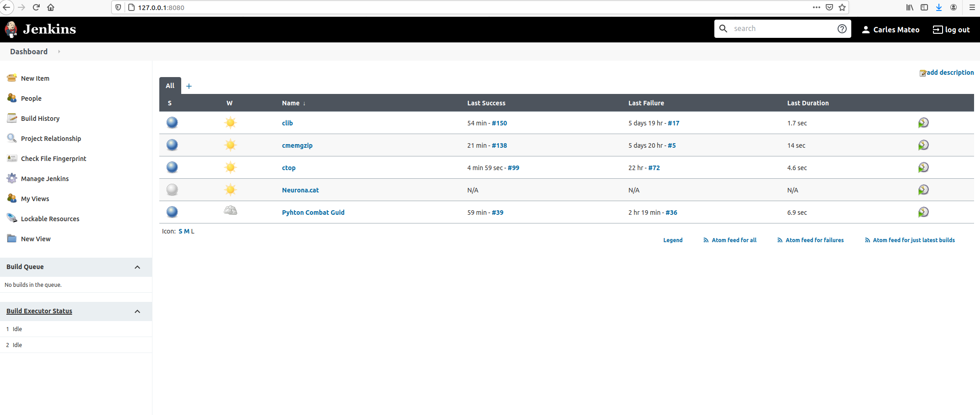Schedule a build for clib

[923, 123]
